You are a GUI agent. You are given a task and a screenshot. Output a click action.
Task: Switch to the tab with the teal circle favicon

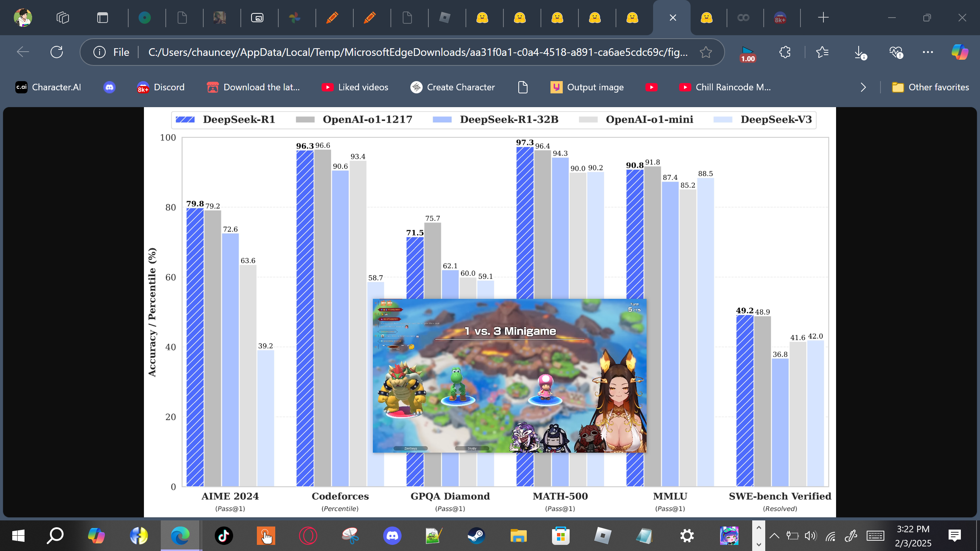pos(145,18)
